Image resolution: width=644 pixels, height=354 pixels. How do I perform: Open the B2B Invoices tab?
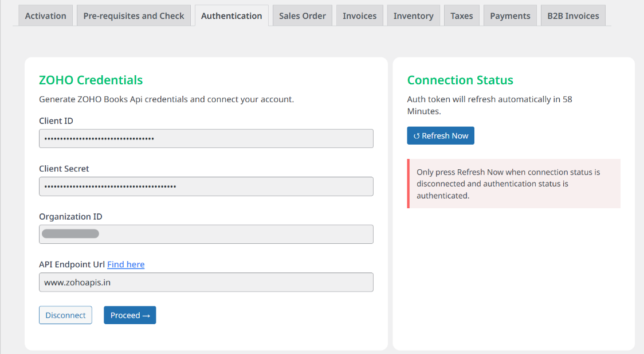572,15
